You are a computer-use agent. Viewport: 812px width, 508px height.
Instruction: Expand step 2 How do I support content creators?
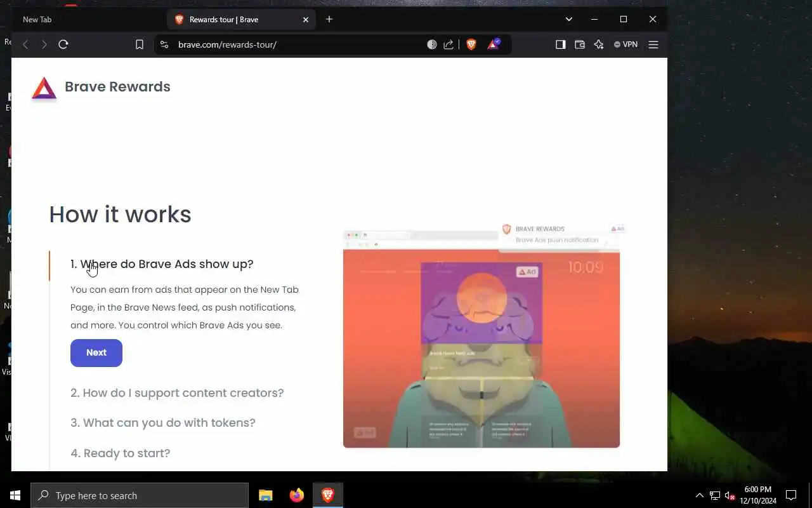pyautogui.click(x=177, y=393)
